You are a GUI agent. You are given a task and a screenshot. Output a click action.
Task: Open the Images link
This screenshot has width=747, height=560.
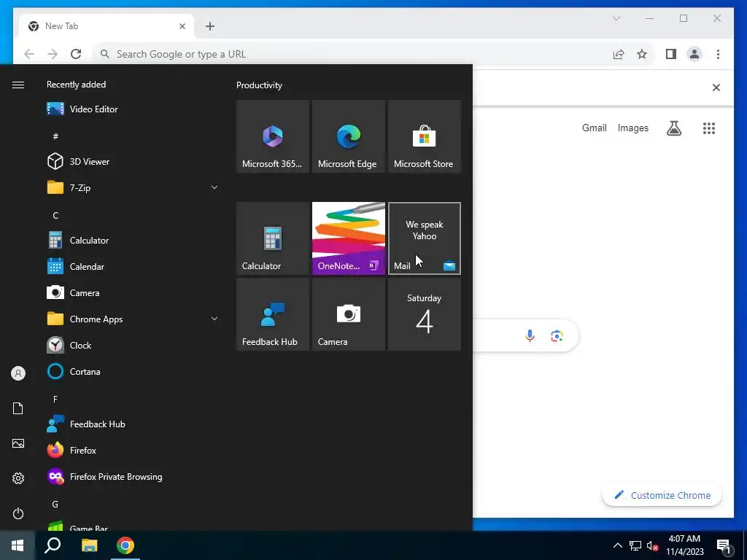(632, 128)
